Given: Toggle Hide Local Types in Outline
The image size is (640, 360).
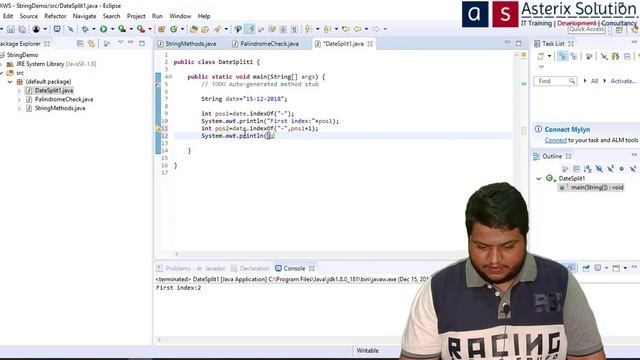Looking at the screenshot, I should pos(633,169).
